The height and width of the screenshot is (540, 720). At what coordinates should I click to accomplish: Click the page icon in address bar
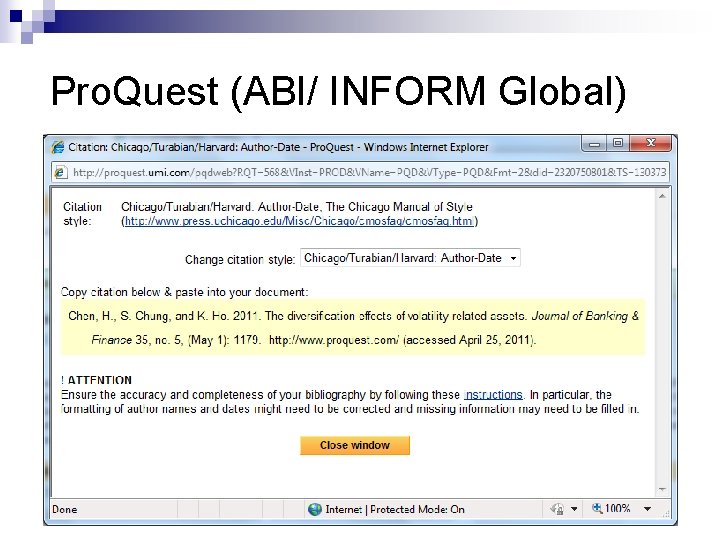[x=60, y=172]
